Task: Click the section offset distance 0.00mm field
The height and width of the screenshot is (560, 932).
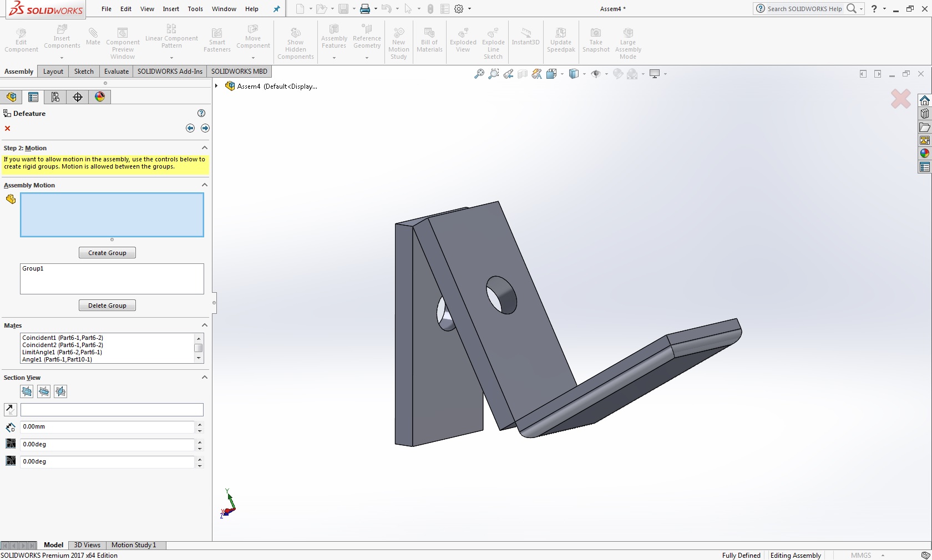Action: (107, 427)
